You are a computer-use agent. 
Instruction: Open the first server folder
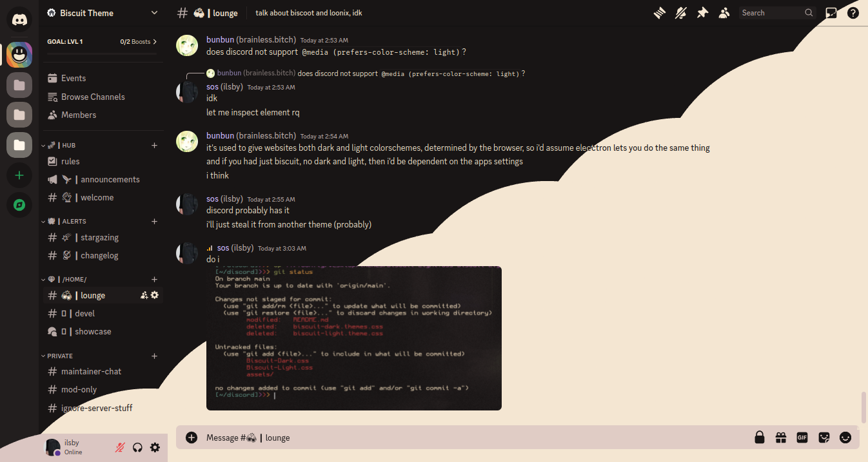pos(19,85)
